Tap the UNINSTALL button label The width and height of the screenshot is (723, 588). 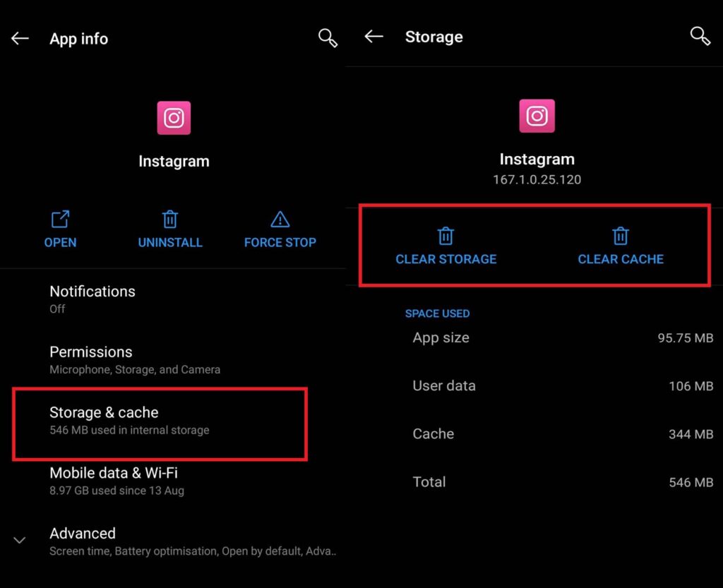pos(170,242)
